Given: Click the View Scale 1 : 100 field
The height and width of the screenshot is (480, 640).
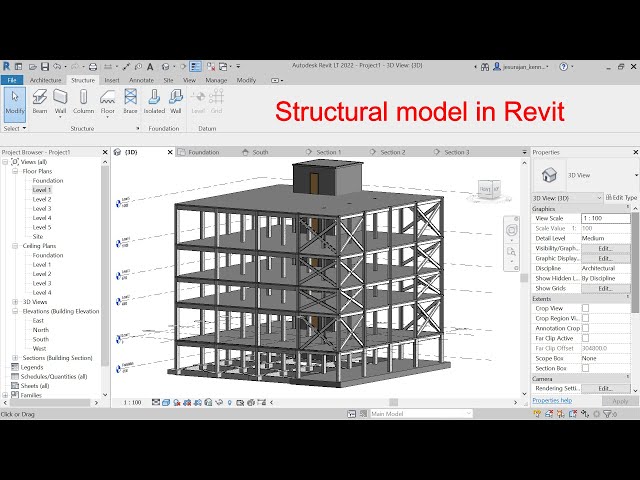Looking at the screenshot, I should (606, 218).
